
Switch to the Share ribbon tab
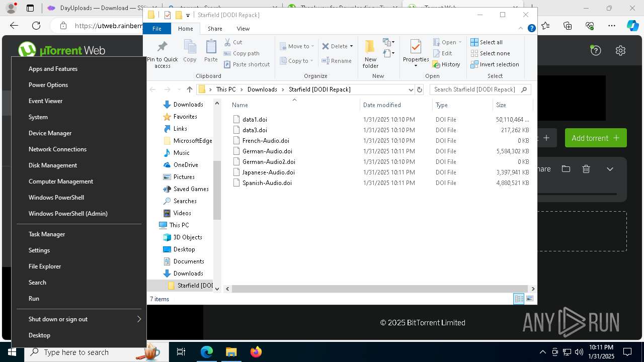point(215,29)
